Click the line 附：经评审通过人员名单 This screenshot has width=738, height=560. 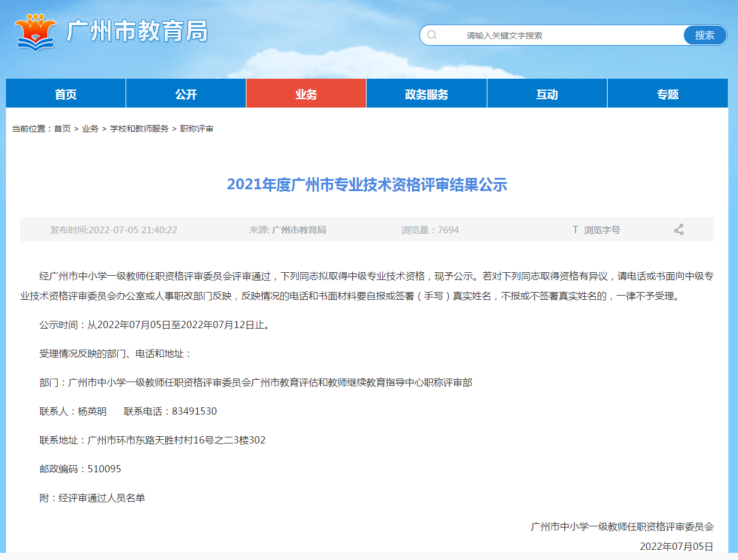pyautogui.click(x=93, y=498)
